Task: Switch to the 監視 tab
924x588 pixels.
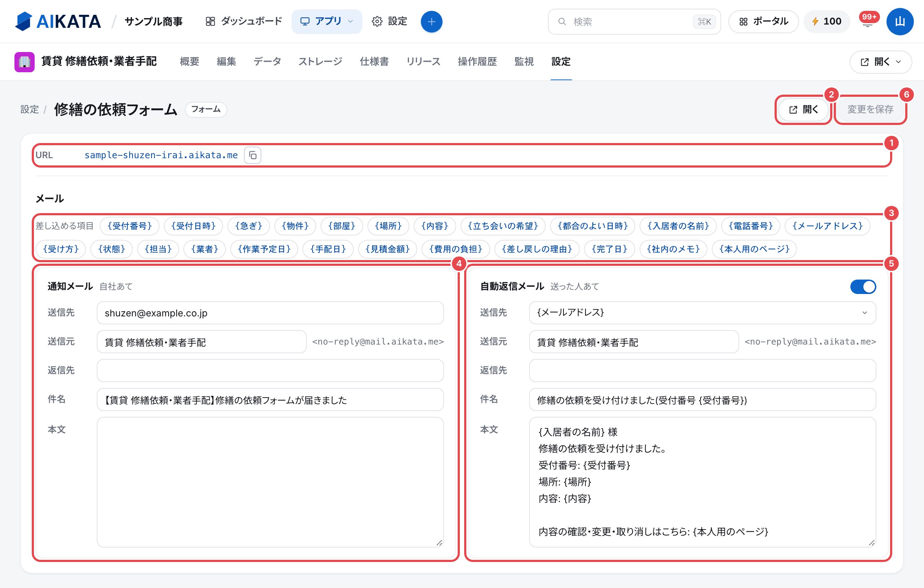Action: 524,62
